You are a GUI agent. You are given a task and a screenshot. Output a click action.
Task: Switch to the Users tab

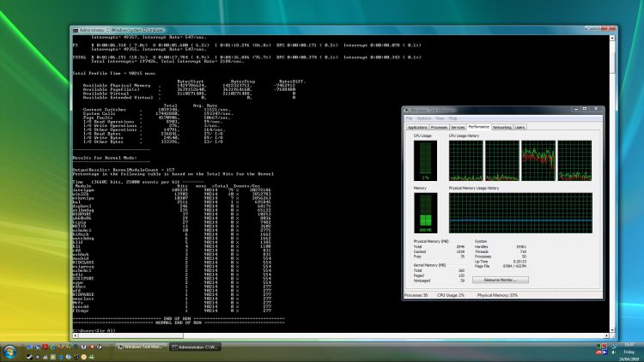point(520,128)
